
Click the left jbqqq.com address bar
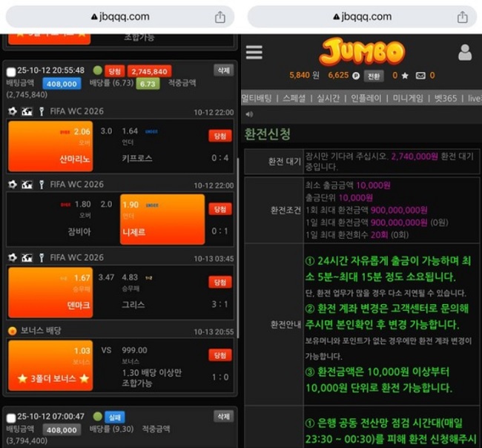click(120, 17)
